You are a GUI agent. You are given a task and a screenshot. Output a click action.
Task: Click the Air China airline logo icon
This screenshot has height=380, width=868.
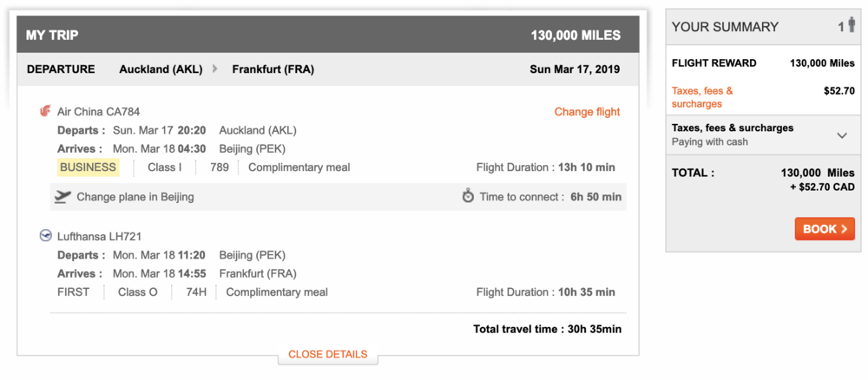click(x=45, y=111)
